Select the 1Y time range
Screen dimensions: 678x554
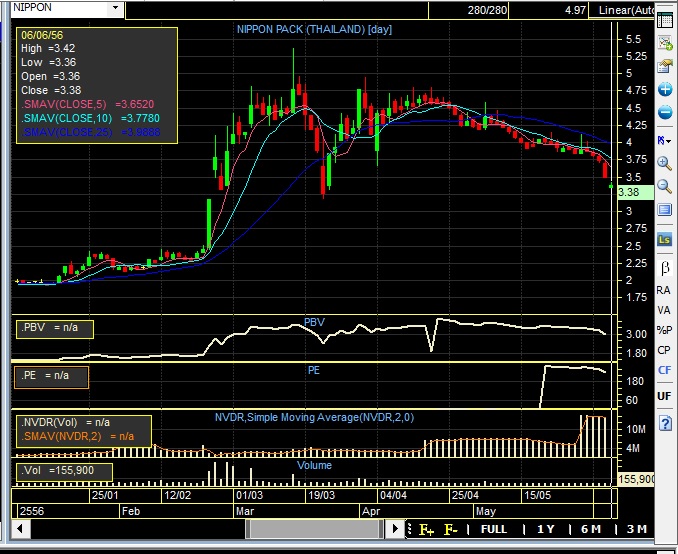(546, 529)
